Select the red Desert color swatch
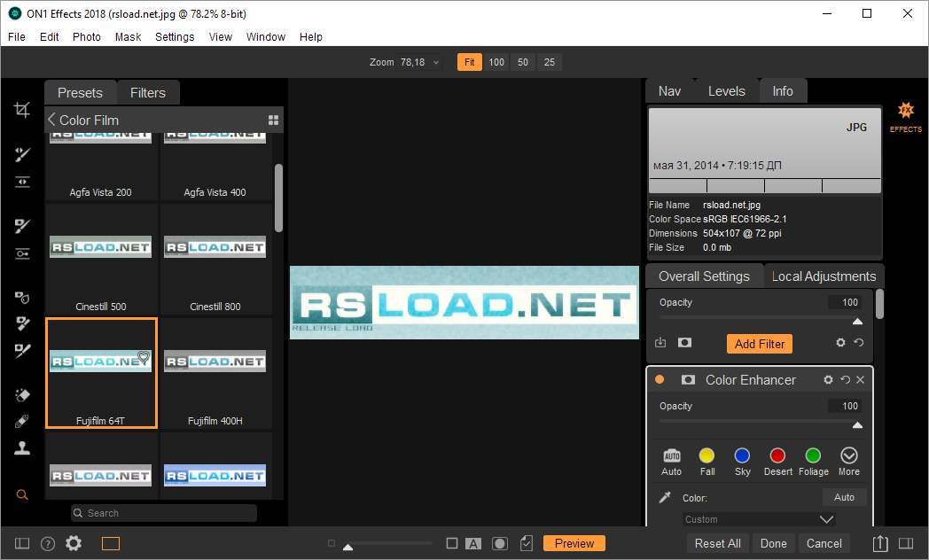 coord(777,455)
